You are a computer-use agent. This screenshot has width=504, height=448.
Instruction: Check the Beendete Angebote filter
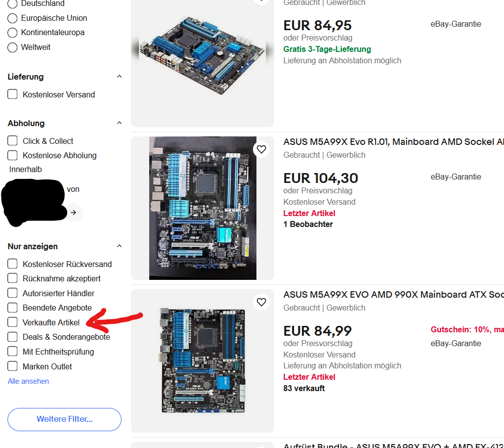(x=12, y=308)
